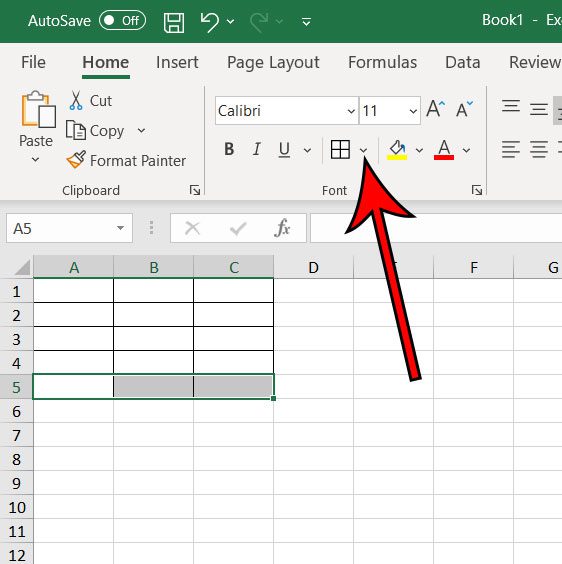Open the Font settings dialog launcher
This screenshot has width=562, height=564.
477,190
